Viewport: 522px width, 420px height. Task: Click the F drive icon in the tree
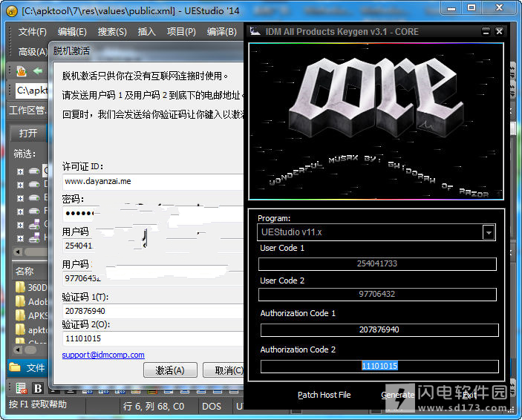(34, 211)
